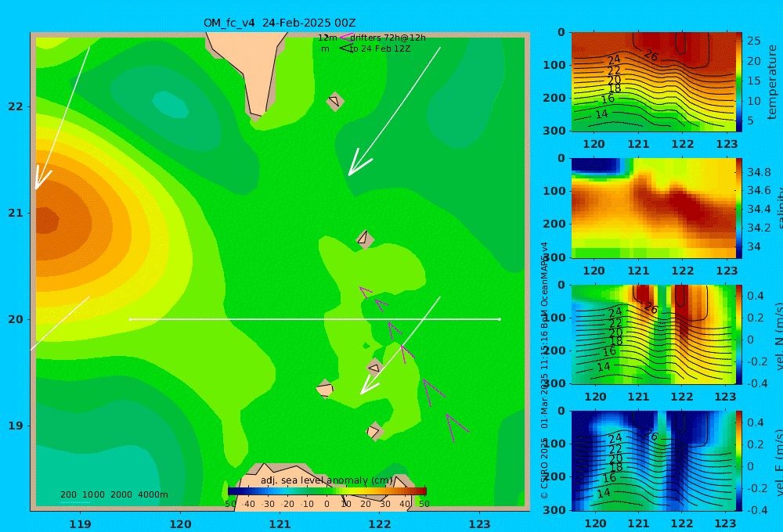The height and width of the screenshot is (532, 783).
Task: Click the 'vel. E (m/s)' axis label
Action: (x=778, y=462)
